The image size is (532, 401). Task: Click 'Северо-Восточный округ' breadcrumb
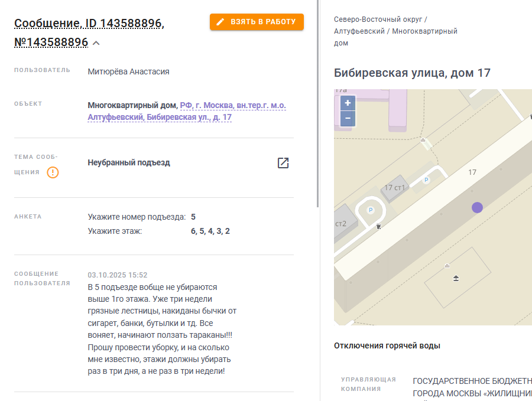(378, 19)
